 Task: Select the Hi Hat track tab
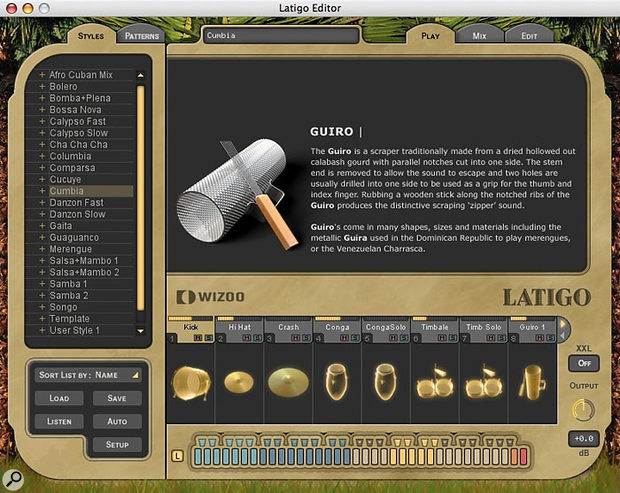click(239, 329)
